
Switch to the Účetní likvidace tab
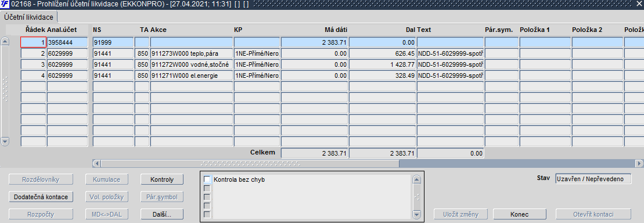(28, 17)
